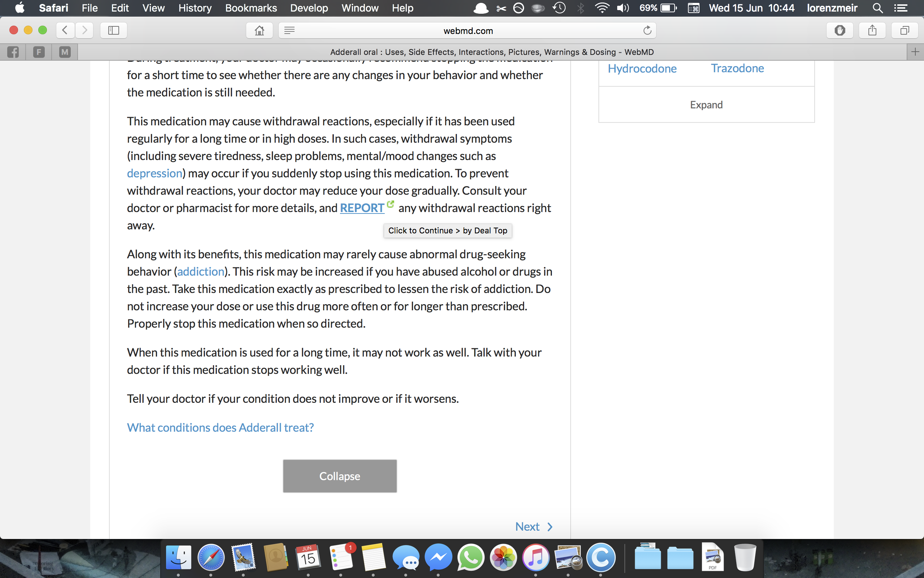Open the Safari application menu
This screenshot has width=924, height=578.
[x=53, y=8]
